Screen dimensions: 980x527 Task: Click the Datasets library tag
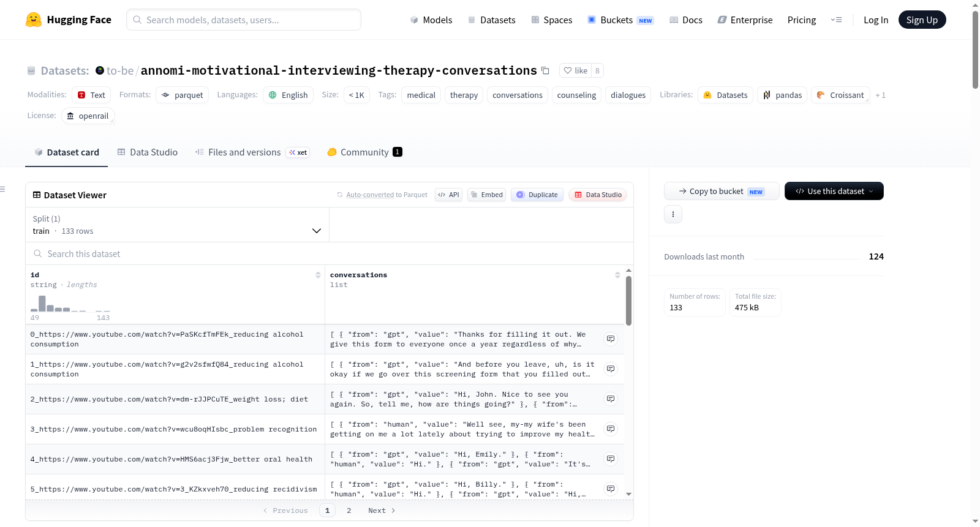point(726,95)
